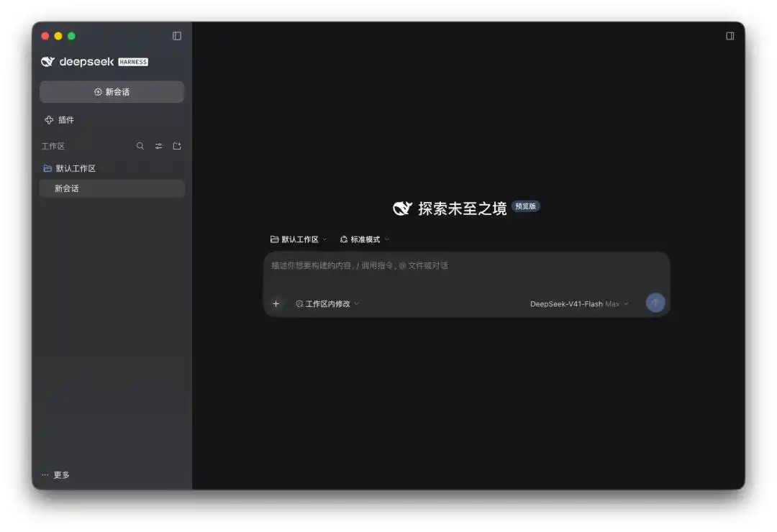Toggle the right side panel icon
Viewport: 777px width, 532px height.
coord(730,36)
